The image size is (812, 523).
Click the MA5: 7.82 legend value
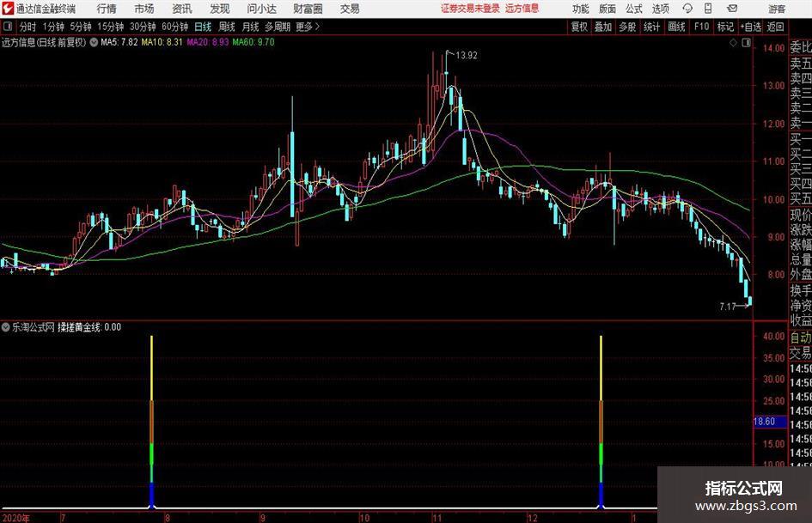pyautogui.click(x=119, y=42)
